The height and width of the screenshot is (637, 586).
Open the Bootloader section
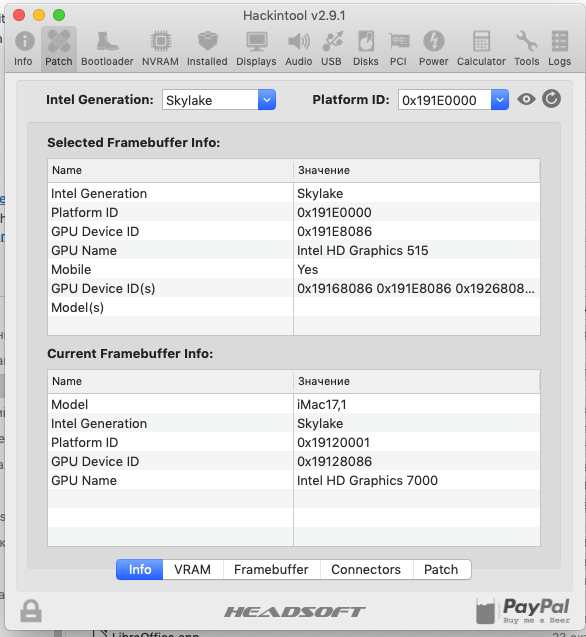click(x=107, y=49)
